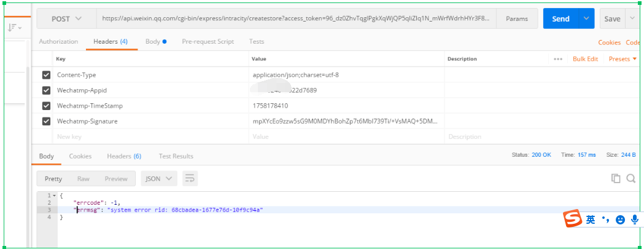Switch to the Tests tab
Viewport: 644px width, 249px height.
[x=256, y=42]
